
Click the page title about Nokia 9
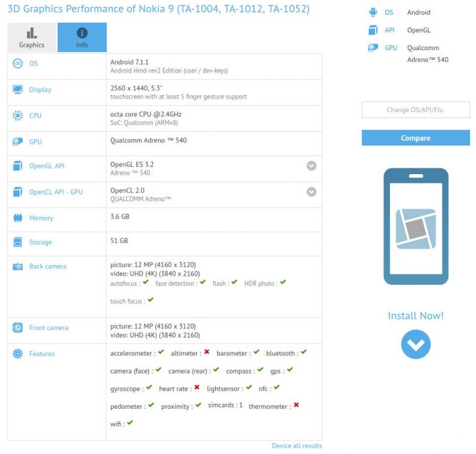click(x=159, y=9)
